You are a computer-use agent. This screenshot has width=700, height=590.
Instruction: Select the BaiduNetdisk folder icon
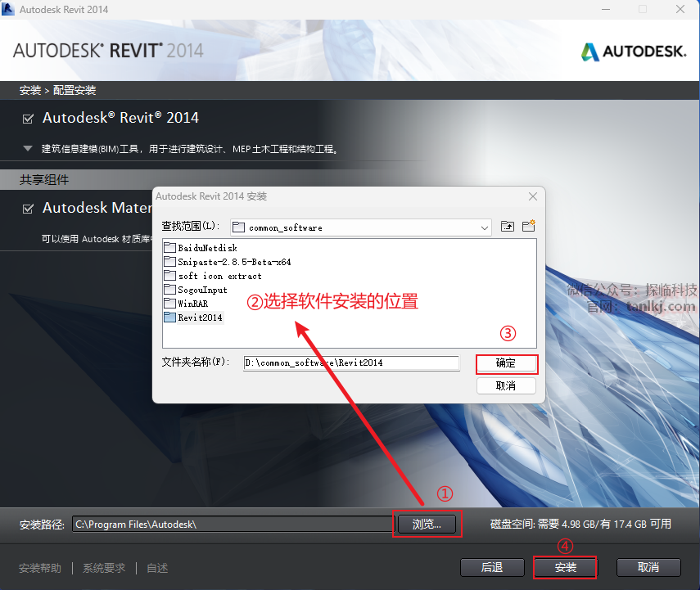pos(169,248)
